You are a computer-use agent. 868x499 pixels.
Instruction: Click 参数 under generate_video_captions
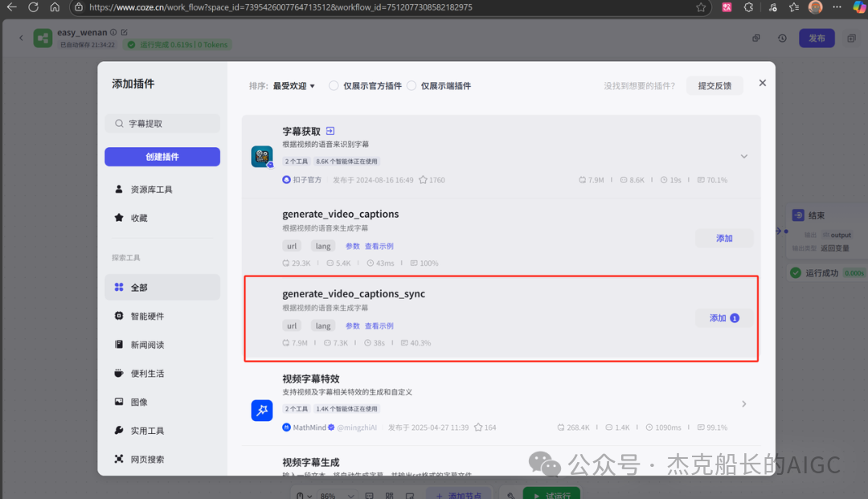pos(353,246)
